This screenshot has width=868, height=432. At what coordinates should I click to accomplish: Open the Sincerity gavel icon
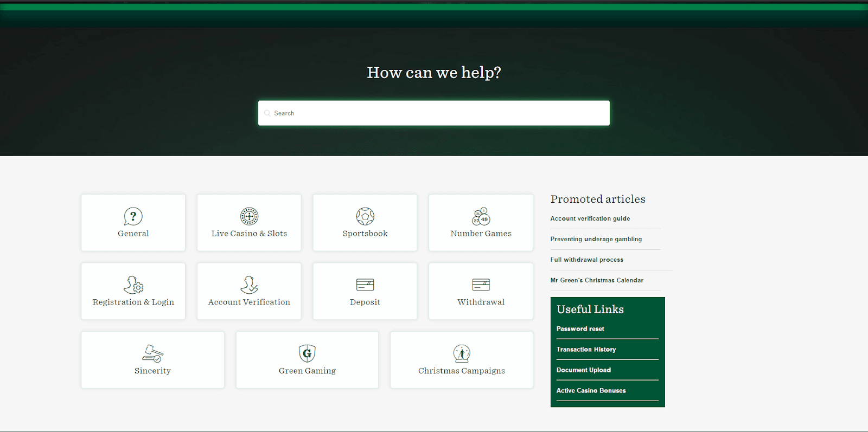[x=152, y=353]
